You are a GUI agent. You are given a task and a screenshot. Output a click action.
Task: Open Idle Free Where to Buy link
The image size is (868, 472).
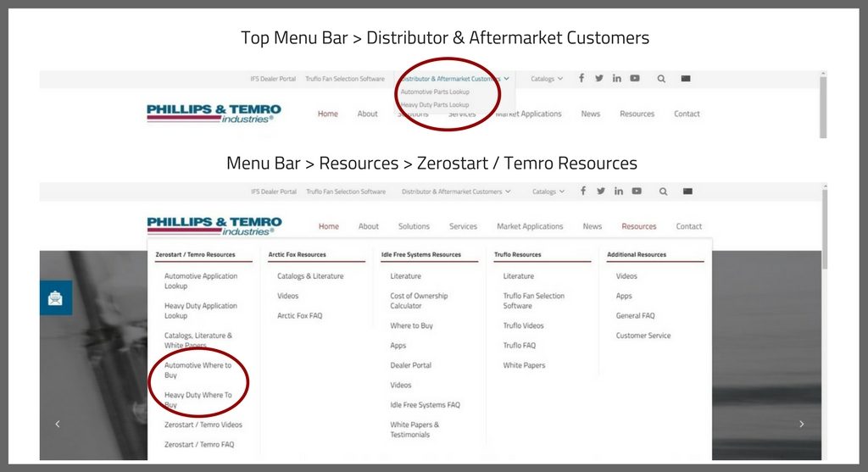click(x=411, y=325)
